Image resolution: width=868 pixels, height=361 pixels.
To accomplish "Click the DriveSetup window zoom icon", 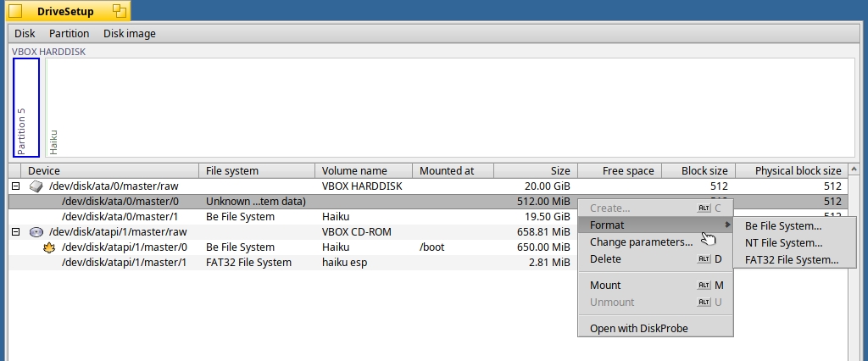I will (x=119, y=11).
